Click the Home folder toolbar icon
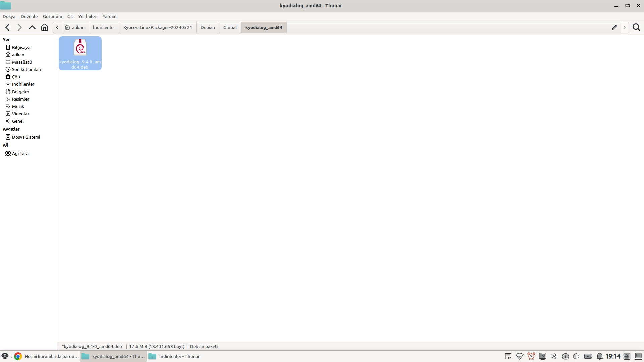Screen dimensions: 644x362 [45, 27]
